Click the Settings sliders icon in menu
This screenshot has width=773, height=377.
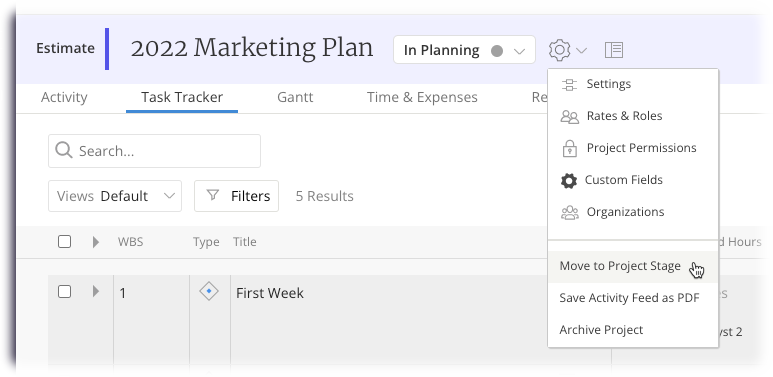[x=569, y=84]
